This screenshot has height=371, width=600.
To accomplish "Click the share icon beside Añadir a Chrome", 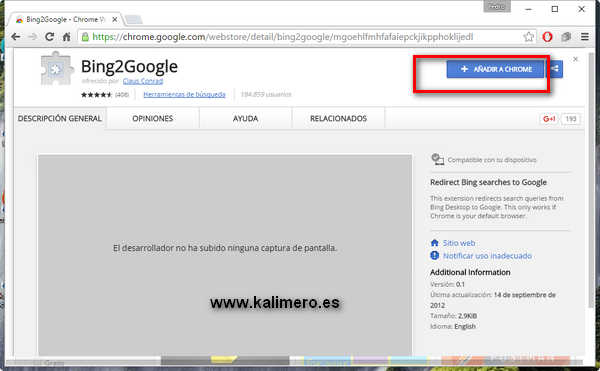I will point(555,69).
